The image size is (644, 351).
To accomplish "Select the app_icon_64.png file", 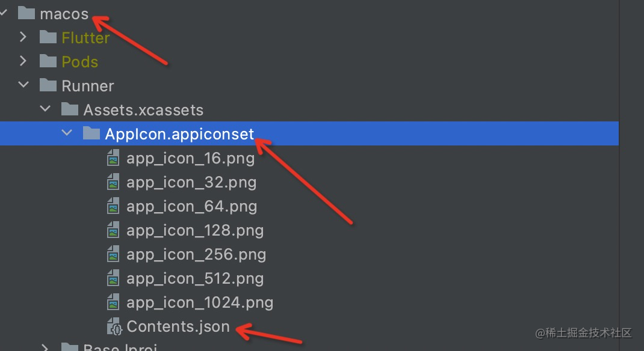I will pyautogui.click(x=191, y=206).
